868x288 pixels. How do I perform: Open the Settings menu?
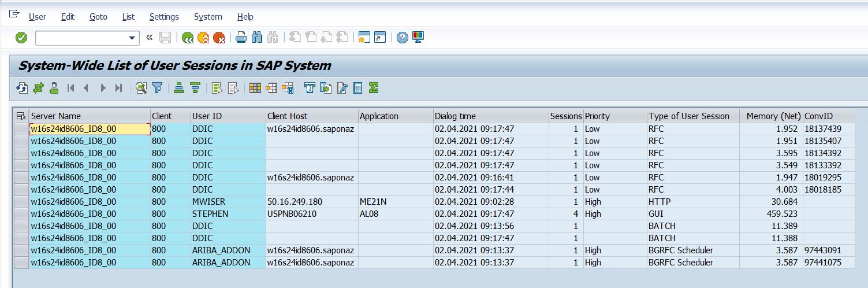click(x=164, y=17)
